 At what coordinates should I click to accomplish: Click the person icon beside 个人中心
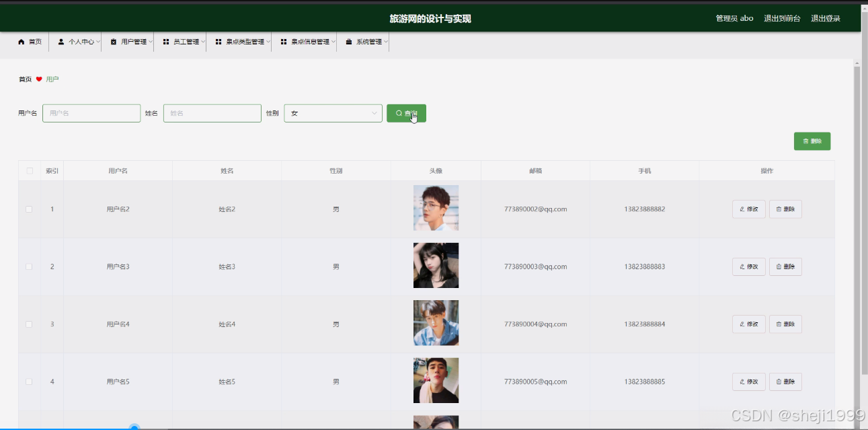[x=61, y=42]
